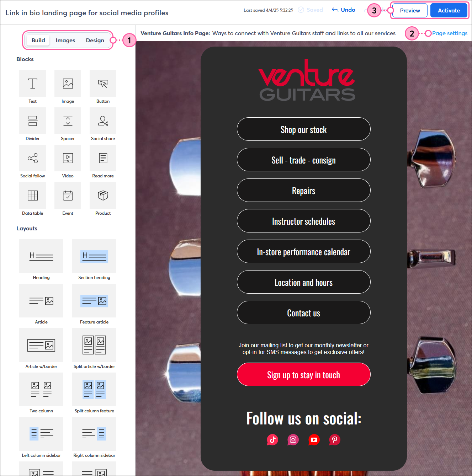This screenshot has width=472, height=476.
Task: Click the page title in the header
Action: point(87,13)
